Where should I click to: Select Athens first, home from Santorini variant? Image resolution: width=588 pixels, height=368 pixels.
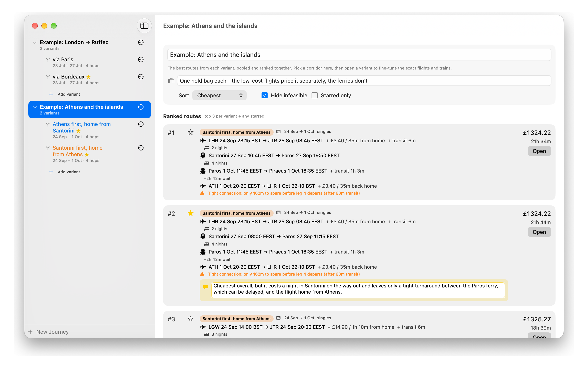pyautogui.click(x=90, y=130)
